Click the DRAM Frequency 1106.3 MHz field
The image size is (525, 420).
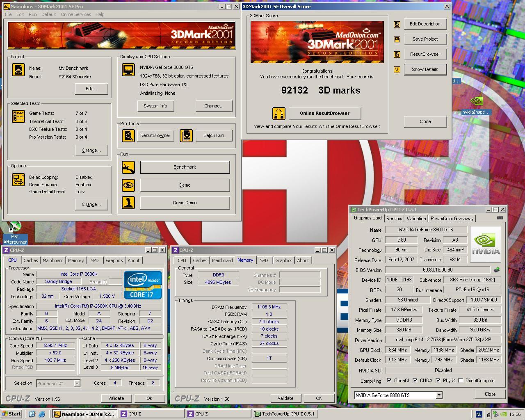(x=269, y=307)
